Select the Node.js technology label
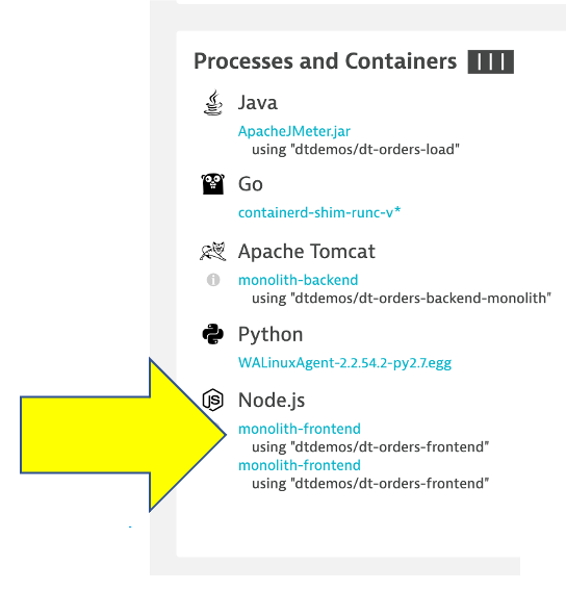The image size is (566, 591). (x=271, y=400)
